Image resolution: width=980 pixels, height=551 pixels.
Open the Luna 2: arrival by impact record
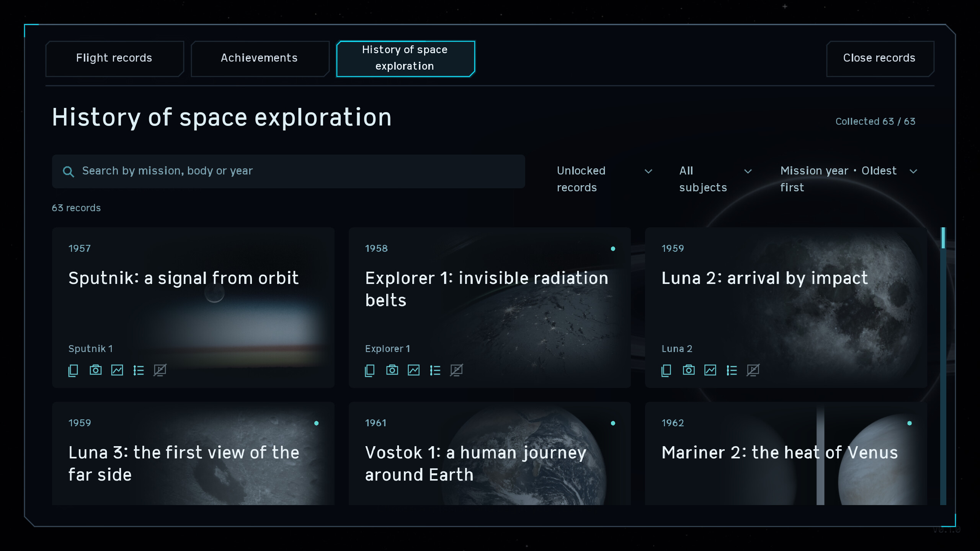(x=786, y=307)
